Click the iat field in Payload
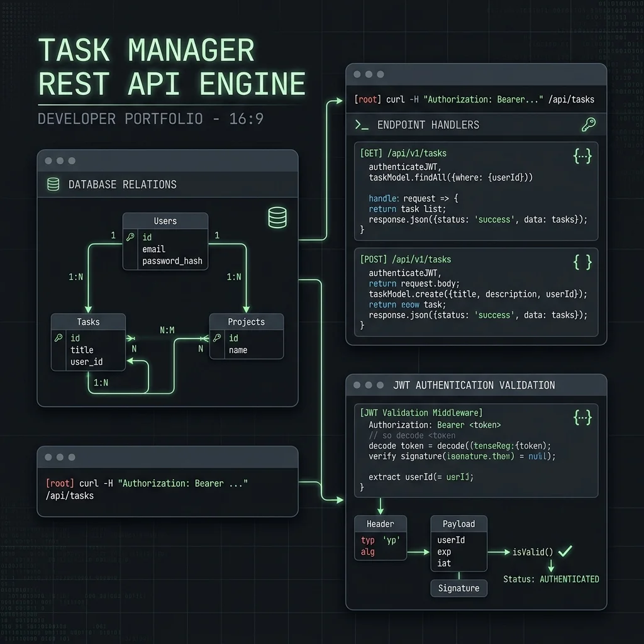Image resolution: width=644 pixels, height=644 pixels. 444,563
